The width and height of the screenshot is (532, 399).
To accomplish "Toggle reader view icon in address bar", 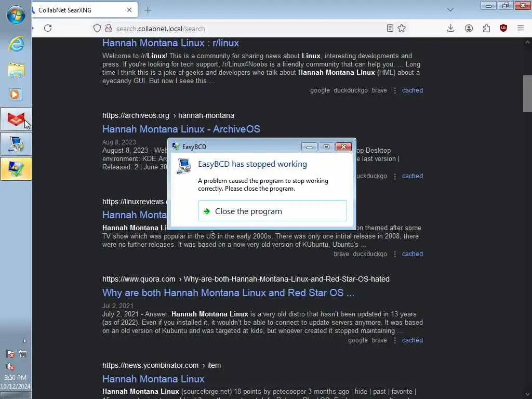I will 390,28.
